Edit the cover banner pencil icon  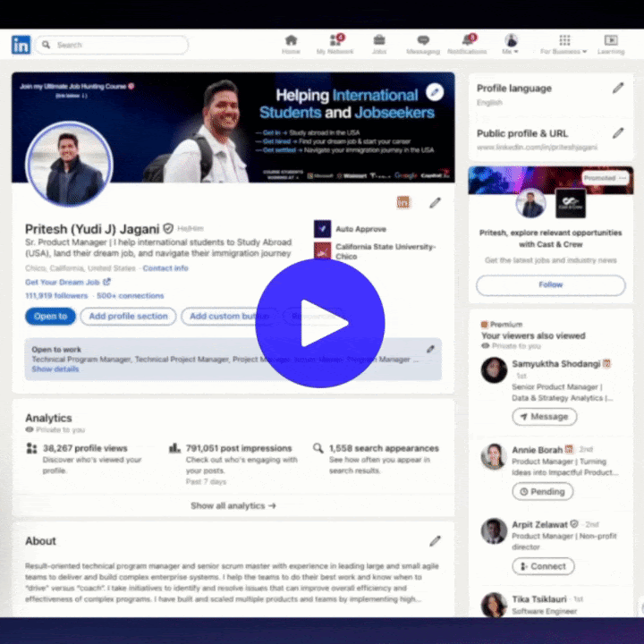click(x=435, y=91)
